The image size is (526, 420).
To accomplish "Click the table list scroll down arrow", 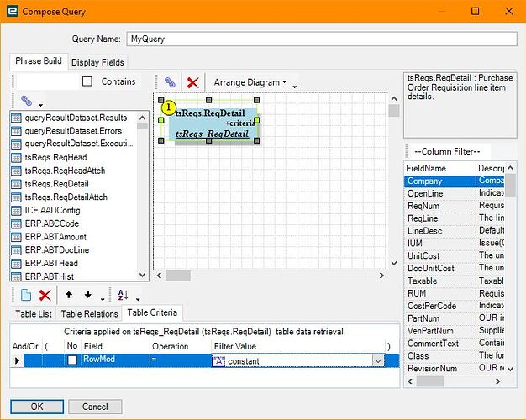I will tap(142, 275).
